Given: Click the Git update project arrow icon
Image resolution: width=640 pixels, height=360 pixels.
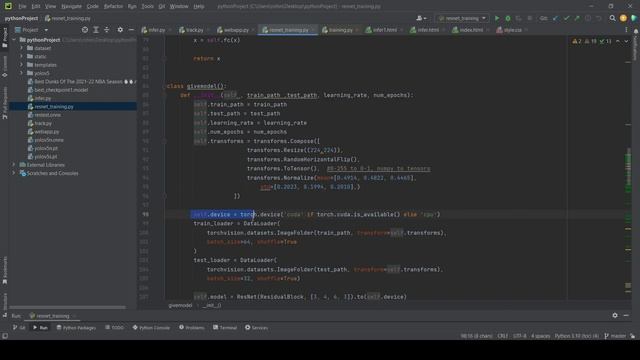Looking at the screenshot, I should 555,18.
